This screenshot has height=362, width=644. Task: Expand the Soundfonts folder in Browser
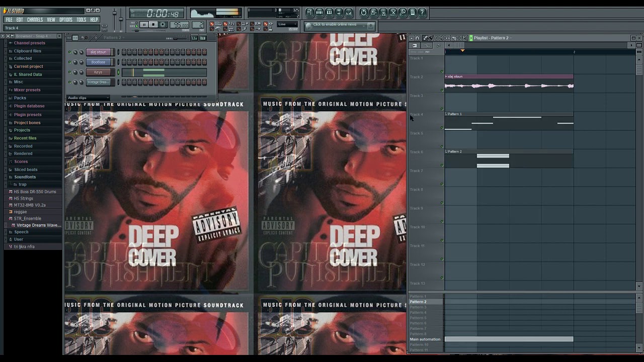point(25,177)
